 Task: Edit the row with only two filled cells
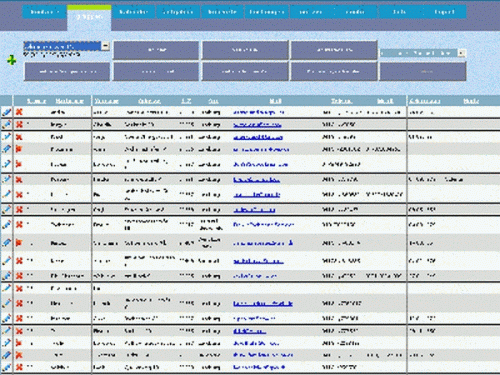(7, 288)
